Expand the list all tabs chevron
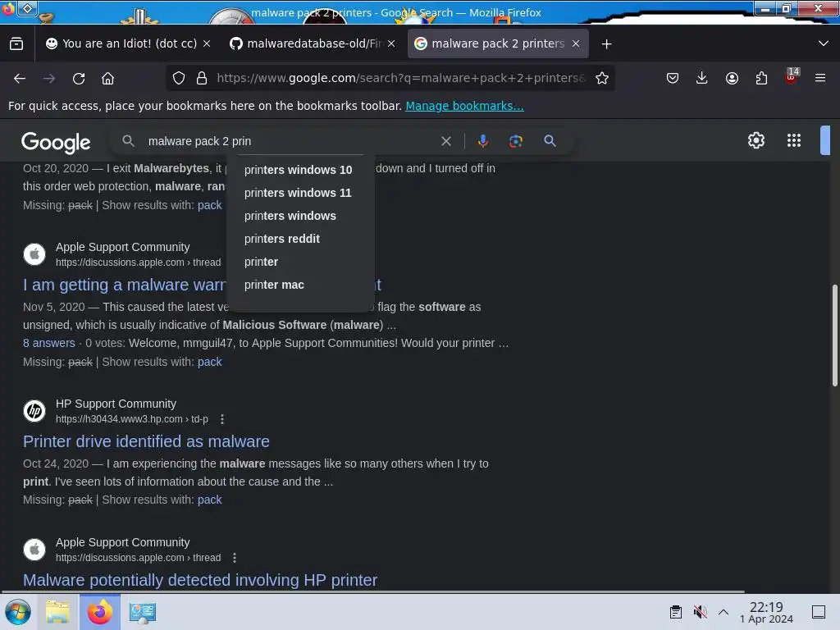The image size is (840, 630). pyautogui.click(x=824, y=43)
